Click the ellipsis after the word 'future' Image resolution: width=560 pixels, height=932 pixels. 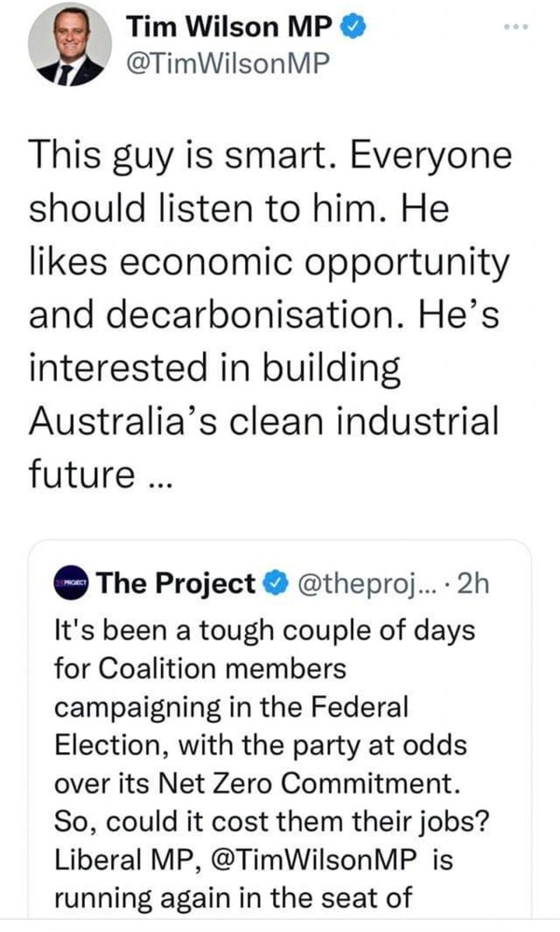pos(153,475)
